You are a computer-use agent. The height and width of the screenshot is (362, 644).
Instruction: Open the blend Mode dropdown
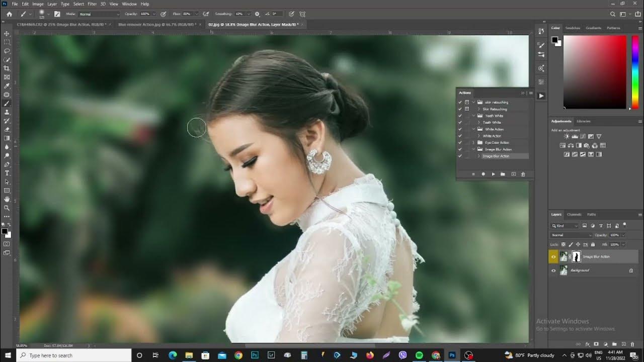(x=571, y=235)
